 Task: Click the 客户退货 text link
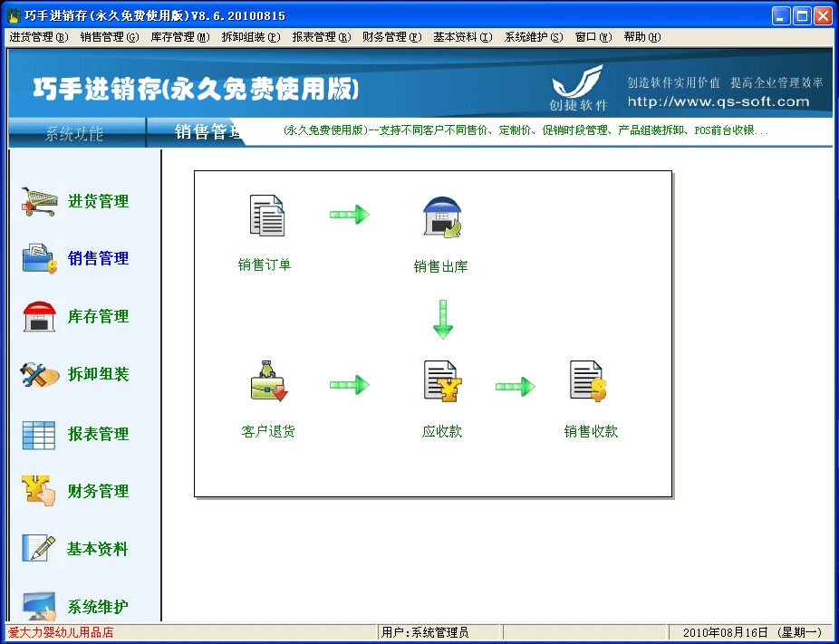click(268, 431)
